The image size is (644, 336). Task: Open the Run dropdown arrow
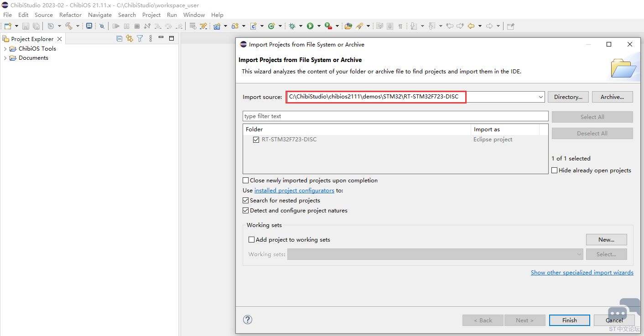point(318,26)
